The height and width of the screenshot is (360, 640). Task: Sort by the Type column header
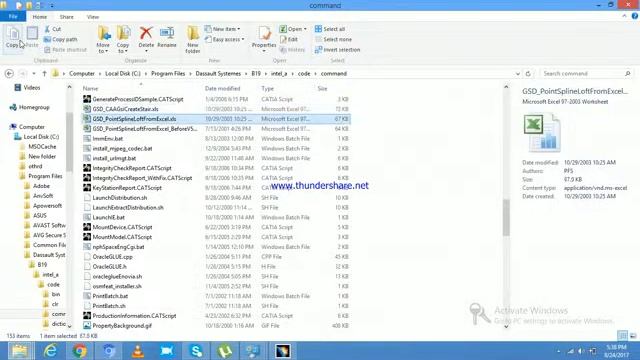pos(268,89)
